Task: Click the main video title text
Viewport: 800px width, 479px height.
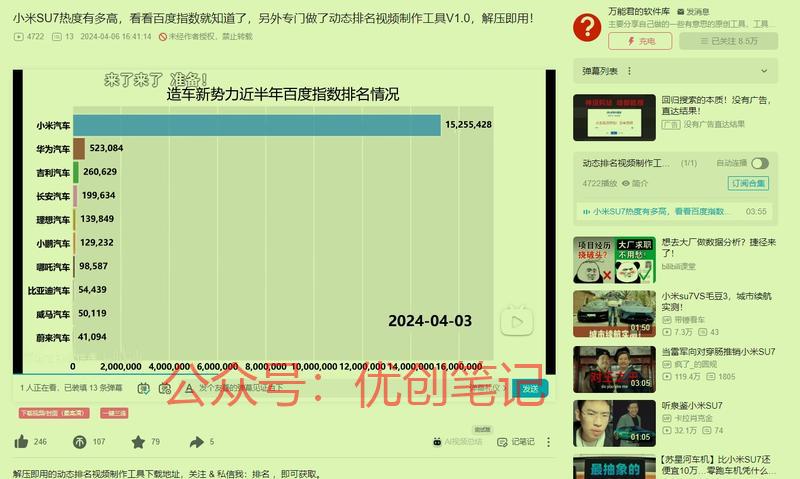Action: click(273, 18)
